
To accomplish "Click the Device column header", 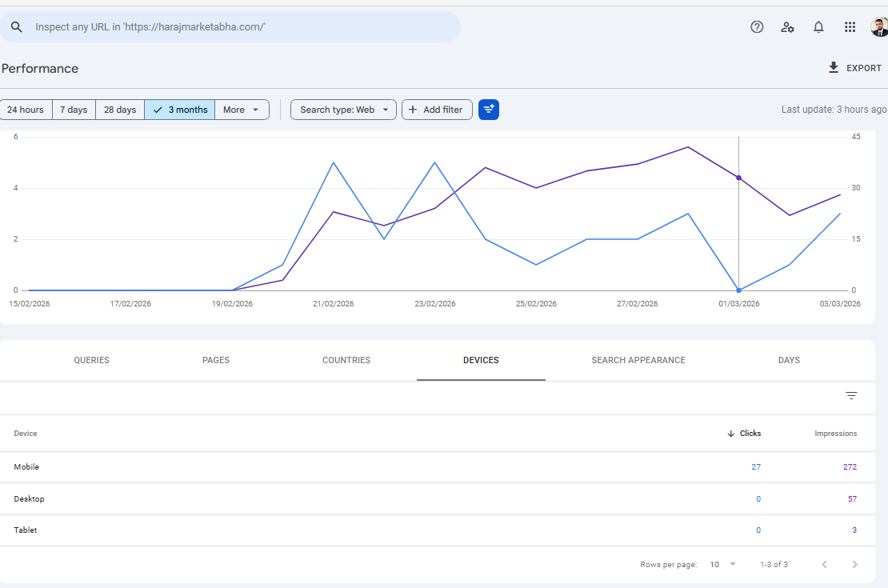I will point(26,434).
